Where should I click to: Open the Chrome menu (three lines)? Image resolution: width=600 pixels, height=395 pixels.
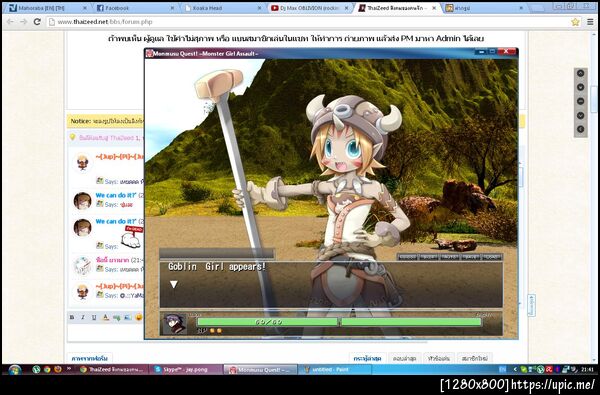click(590, 22)
